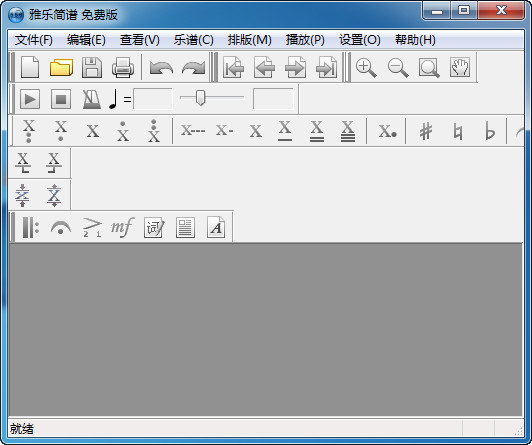Select half note X- duration
Viewport: 532px width, 445px height.
(225, 131)
